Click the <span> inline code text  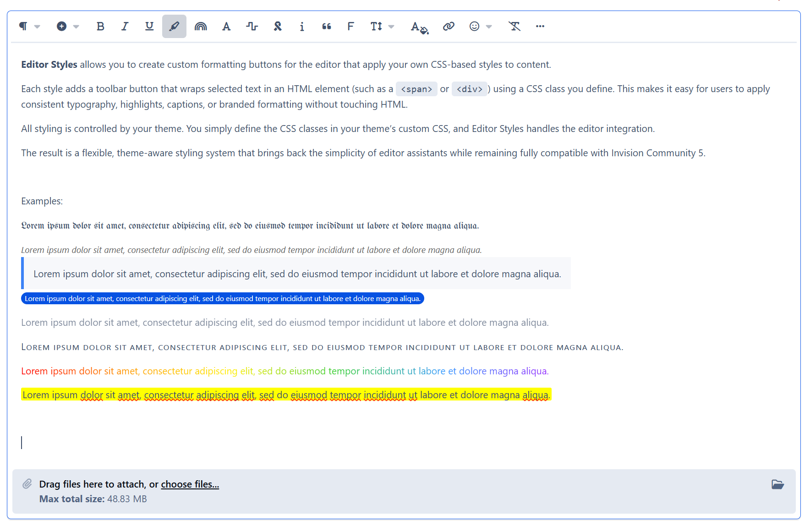click(416, 89)
